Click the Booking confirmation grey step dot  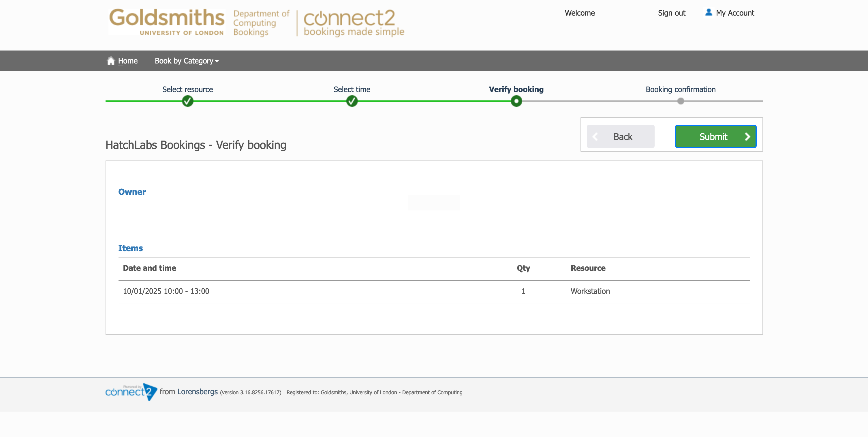[x=681, y=101]
